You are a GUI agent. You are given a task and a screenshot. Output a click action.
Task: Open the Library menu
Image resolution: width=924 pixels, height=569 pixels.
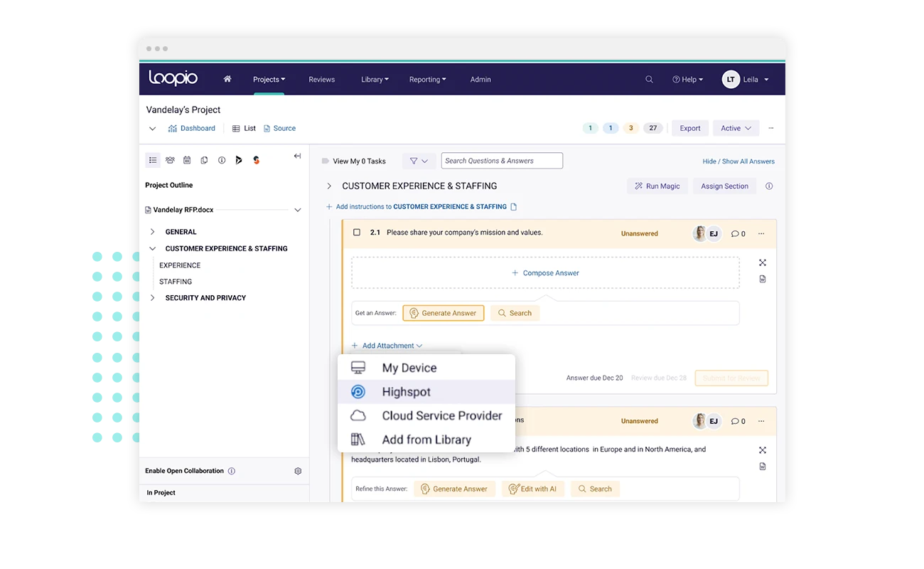click(x=375, y=80)
